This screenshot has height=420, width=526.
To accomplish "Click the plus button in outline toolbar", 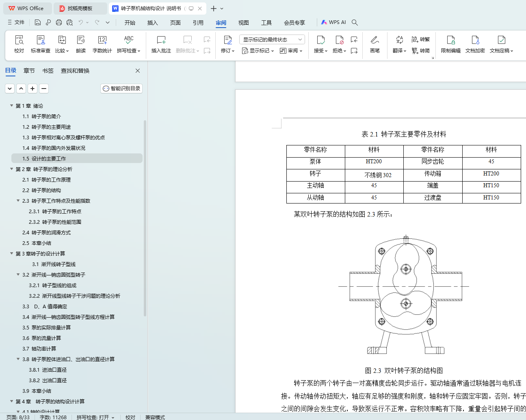I will [32, 89].
